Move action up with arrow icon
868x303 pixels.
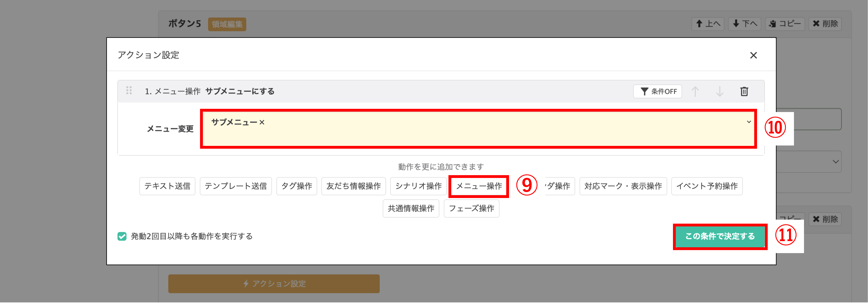[x=695, y=91]
